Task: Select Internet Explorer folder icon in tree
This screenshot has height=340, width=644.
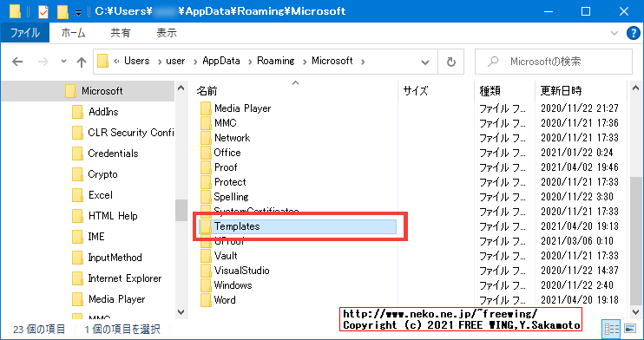Action: coord(77,278)
